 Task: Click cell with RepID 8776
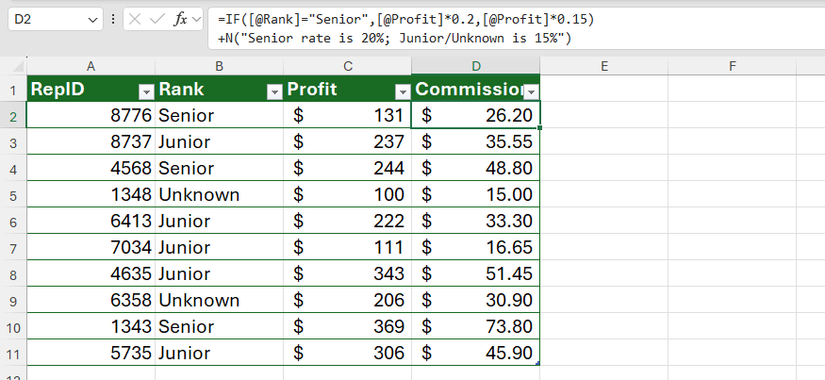tap(91, 115)
